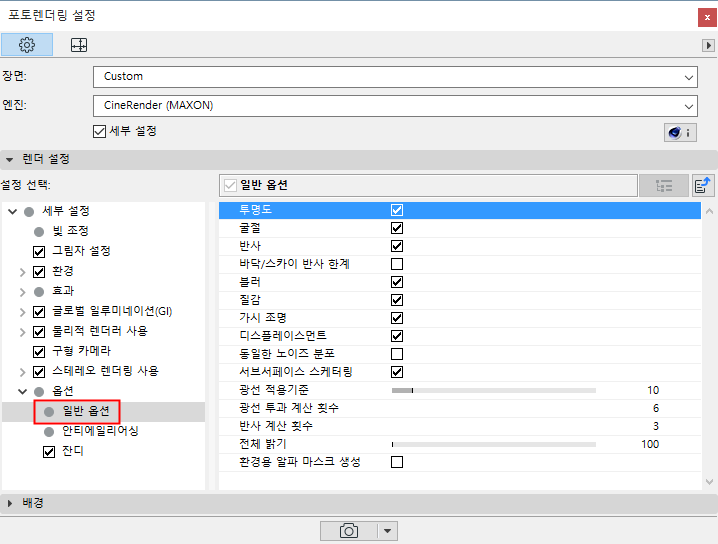Click the CineRender info icon button
The height and width of the screenshot is (544, 718).
(680, 133)
